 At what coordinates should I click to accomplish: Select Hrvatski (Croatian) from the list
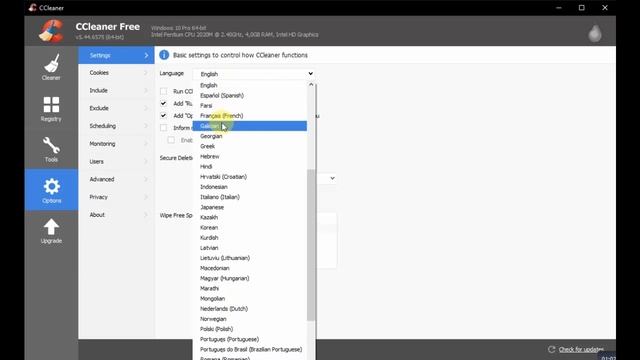point(250,177)
